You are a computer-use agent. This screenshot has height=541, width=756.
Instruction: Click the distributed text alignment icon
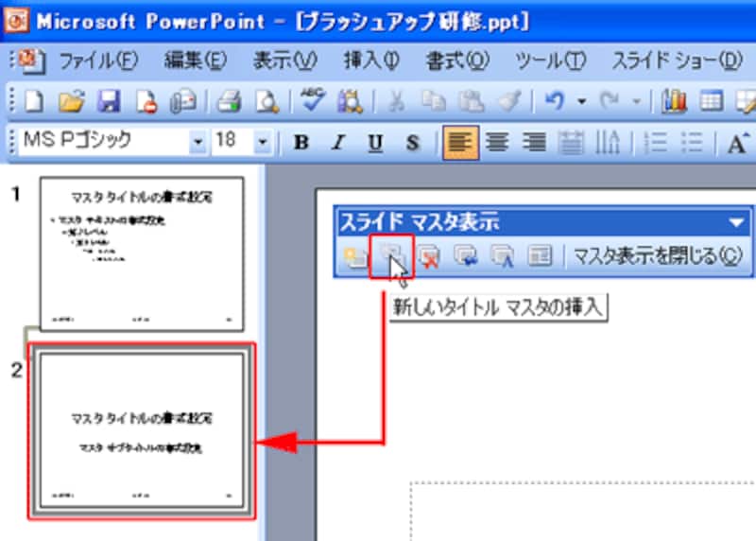[571, 143]
